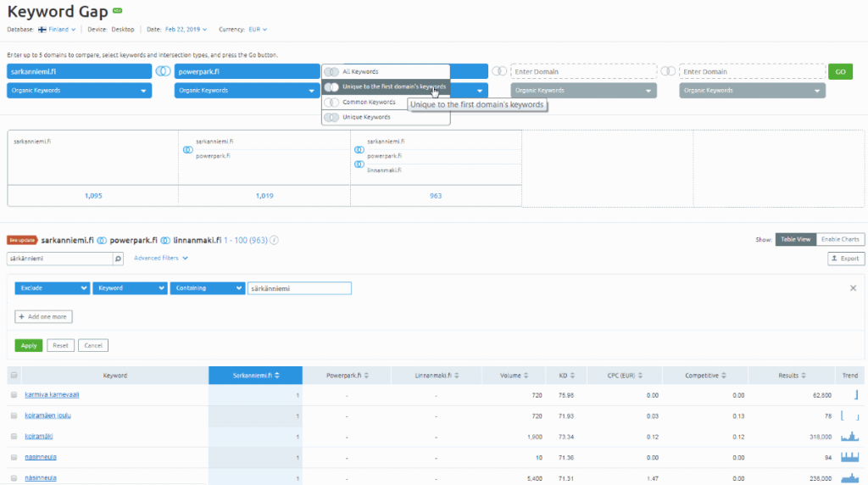
Task: Open the Exclude filter dropdown
Action: (53, 288)
